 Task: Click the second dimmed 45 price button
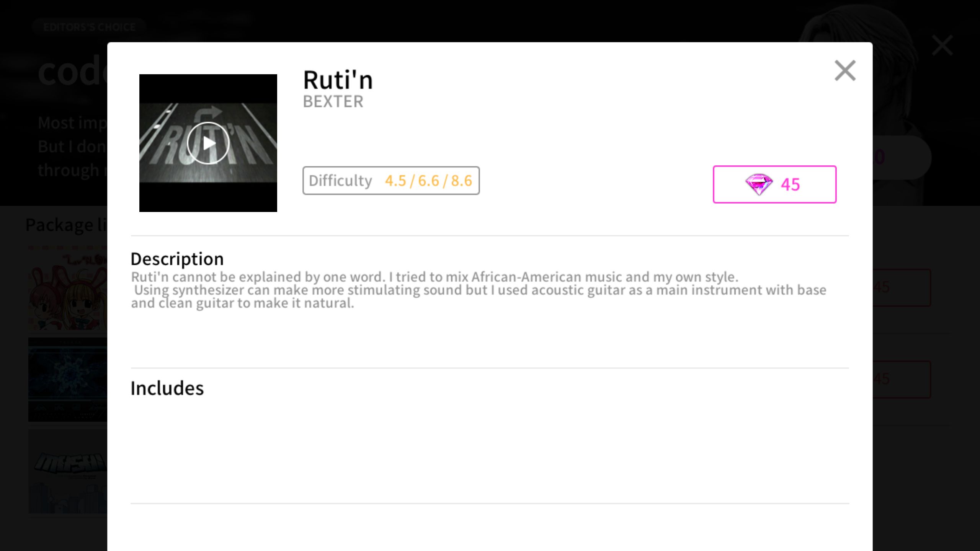tap(902, 379)
